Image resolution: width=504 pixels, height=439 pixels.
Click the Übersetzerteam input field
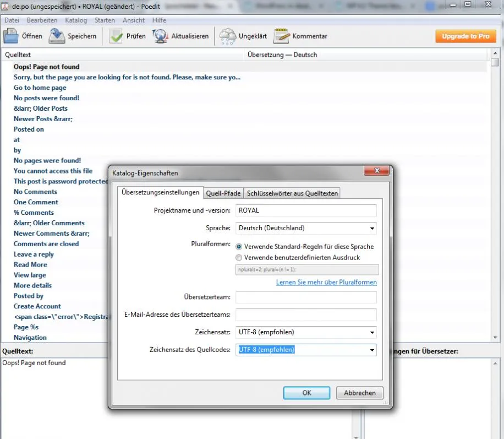coord(306,297)
